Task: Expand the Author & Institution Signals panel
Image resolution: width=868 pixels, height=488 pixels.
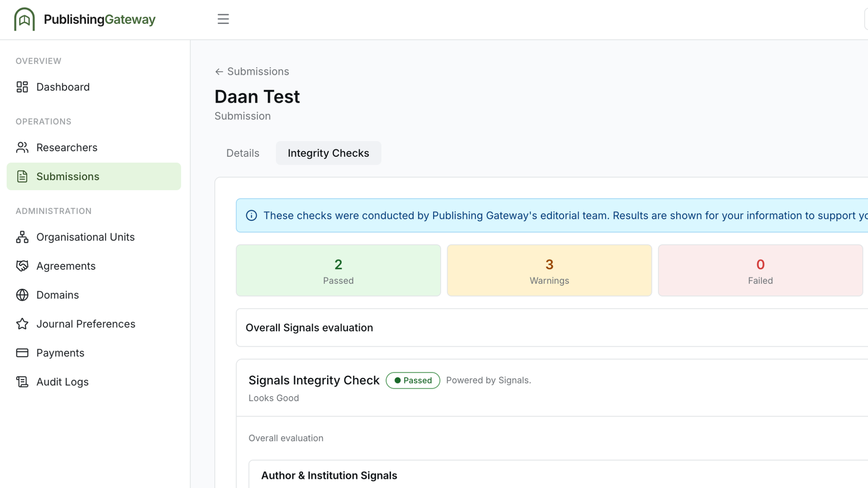Action: (x=558, y=475)
